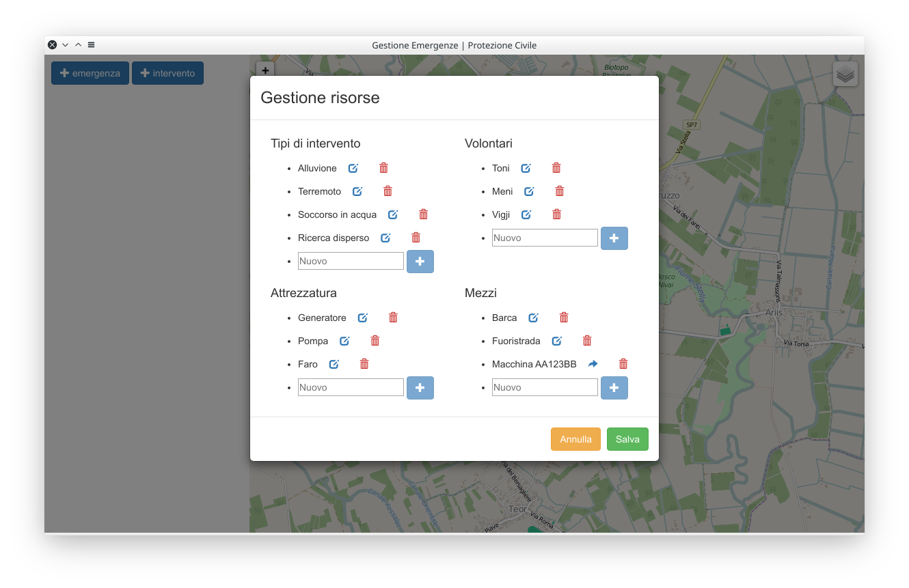Select the Macchina AA123BB text
The height and width of the screenshot is (588, 909).
tap(534, 364)
